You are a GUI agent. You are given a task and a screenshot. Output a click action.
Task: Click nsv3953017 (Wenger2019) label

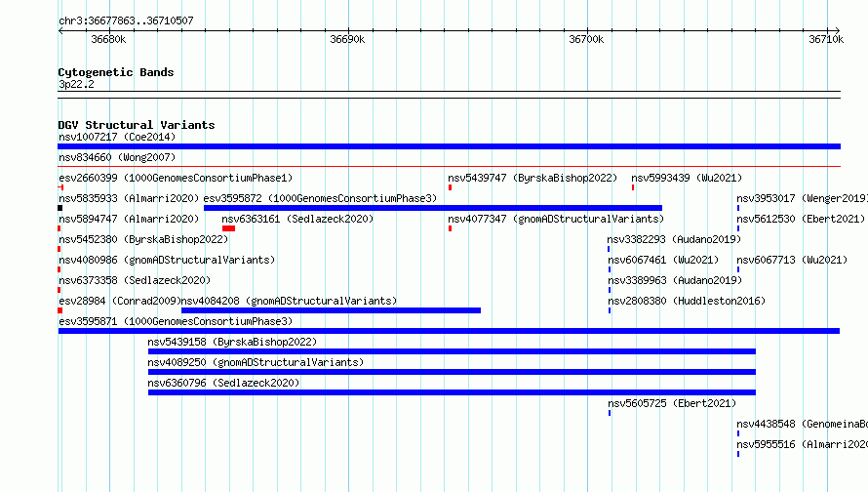pyautogui.click(x=802, y=198)
